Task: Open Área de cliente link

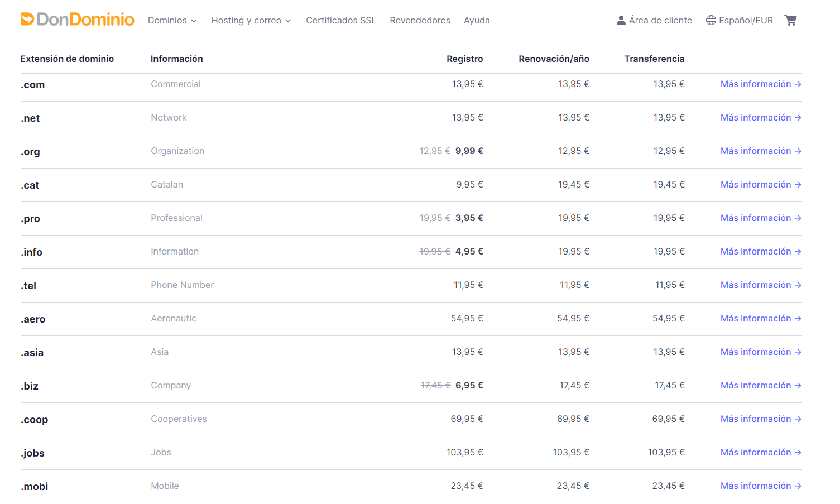Action: pyautogui.click(x=660, y=20)
